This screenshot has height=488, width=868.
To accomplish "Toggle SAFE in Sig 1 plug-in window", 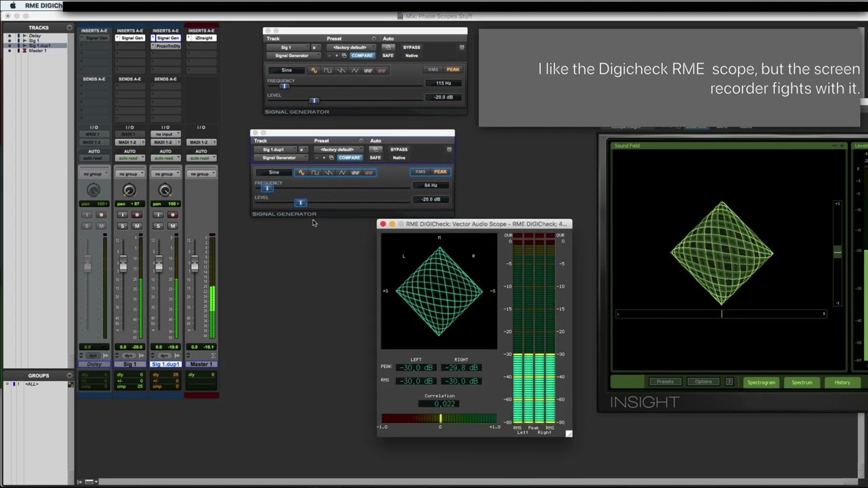I will [x=388, y=56].
